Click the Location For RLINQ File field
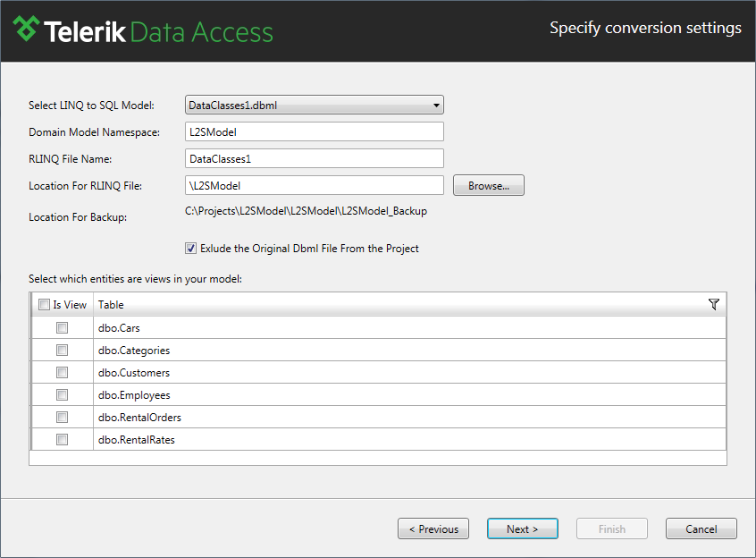Screen dimensions: 756x558 (315, 186)
